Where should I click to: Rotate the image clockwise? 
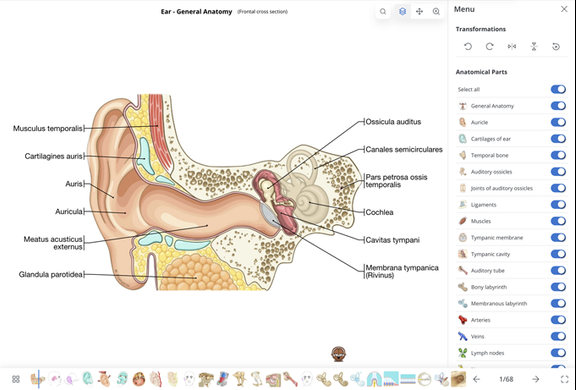pos(490,47)
